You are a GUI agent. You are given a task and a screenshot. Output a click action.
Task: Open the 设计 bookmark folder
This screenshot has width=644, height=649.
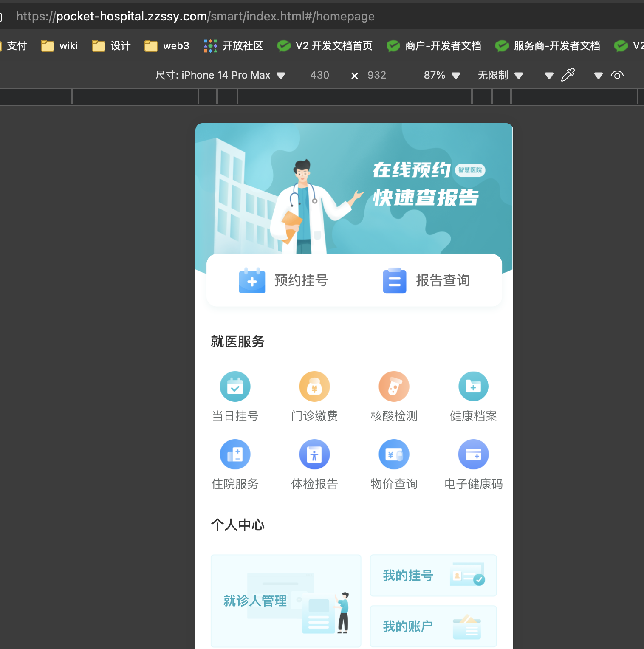coord(111,45)
